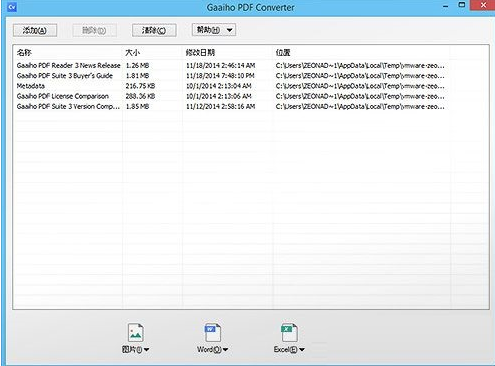The image size is (495, 366).
Task: Click the 288.36 KB size cell
Action: coord(140,96)
